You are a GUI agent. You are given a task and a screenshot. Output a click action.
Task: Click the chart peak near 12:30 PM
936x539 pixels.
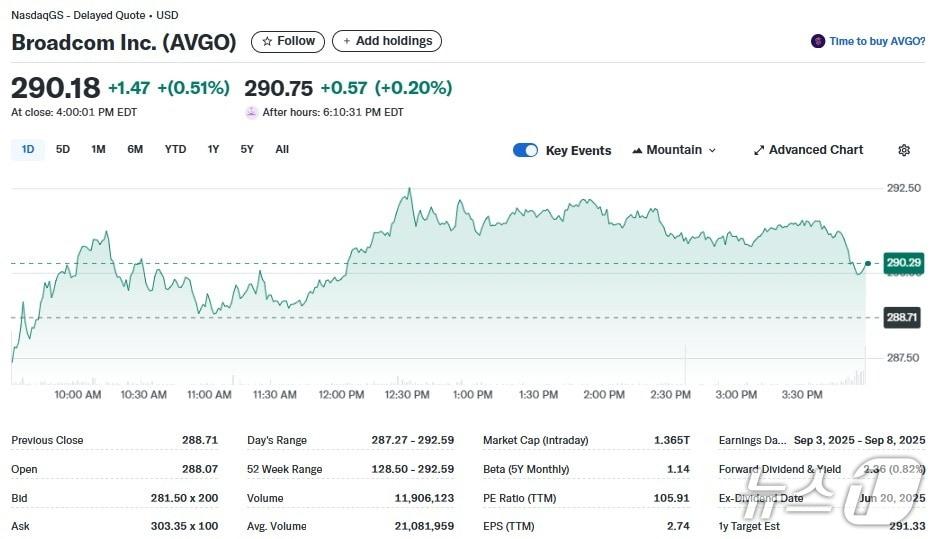409,189
